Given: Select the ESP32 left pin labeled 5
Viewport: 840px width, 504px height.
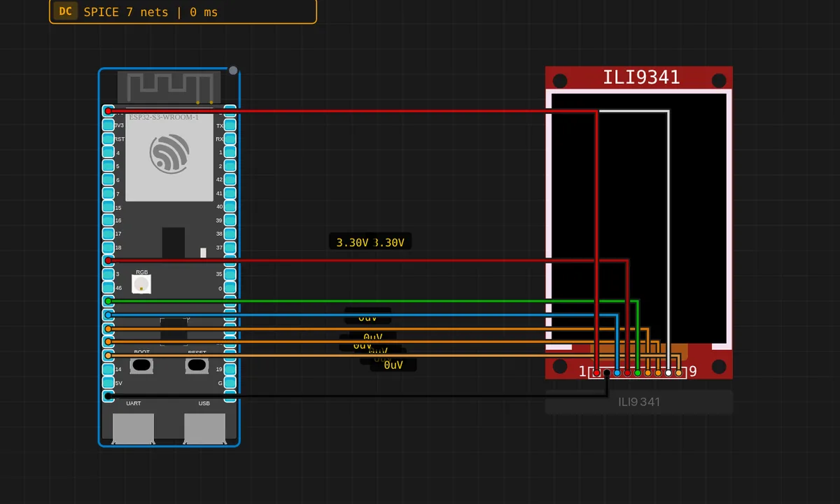Looking at the screenshot, I should [x=108, y=166].
